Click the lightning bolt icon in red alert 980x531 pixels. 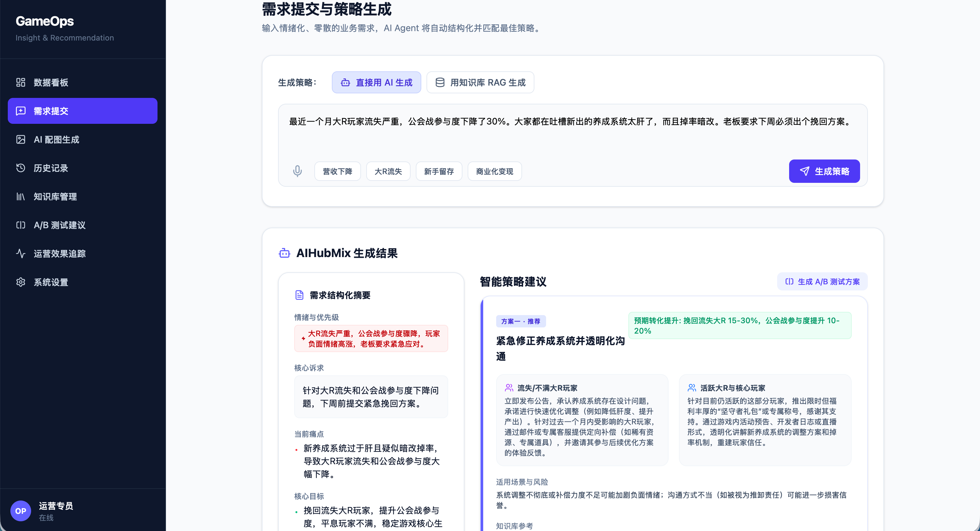(x=303, y=338)
